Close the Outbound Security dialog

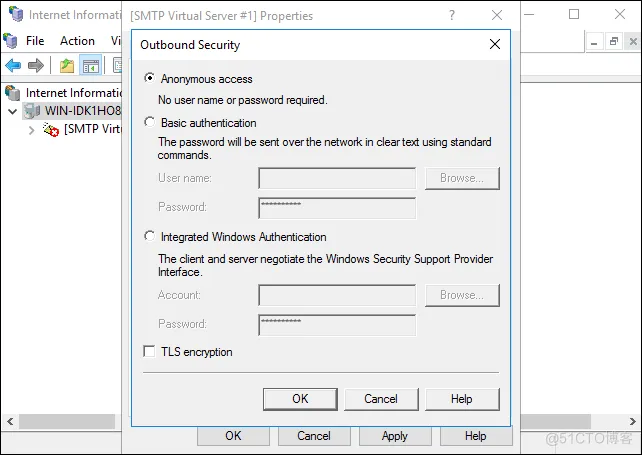(x=494, y=45)
